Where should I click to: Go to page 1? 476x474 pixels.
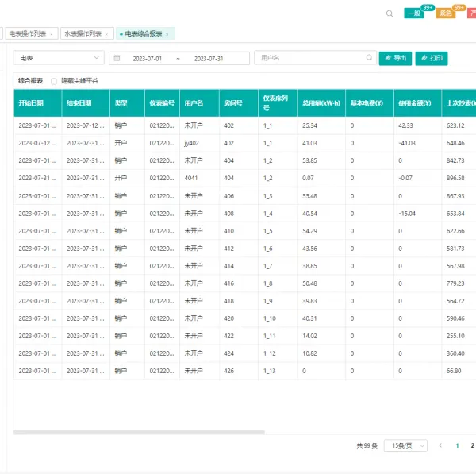457,445
